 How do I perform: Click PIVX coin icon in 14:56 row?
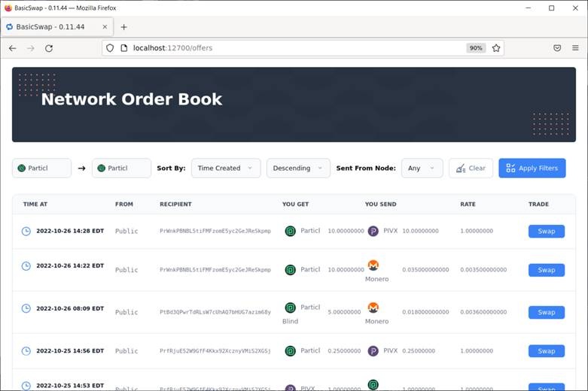pos(373,351)
